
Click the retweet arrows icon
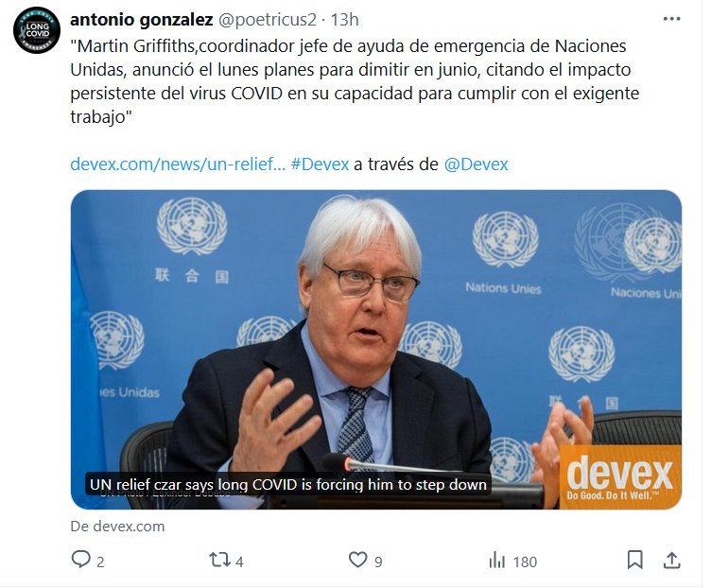[219, 560]
